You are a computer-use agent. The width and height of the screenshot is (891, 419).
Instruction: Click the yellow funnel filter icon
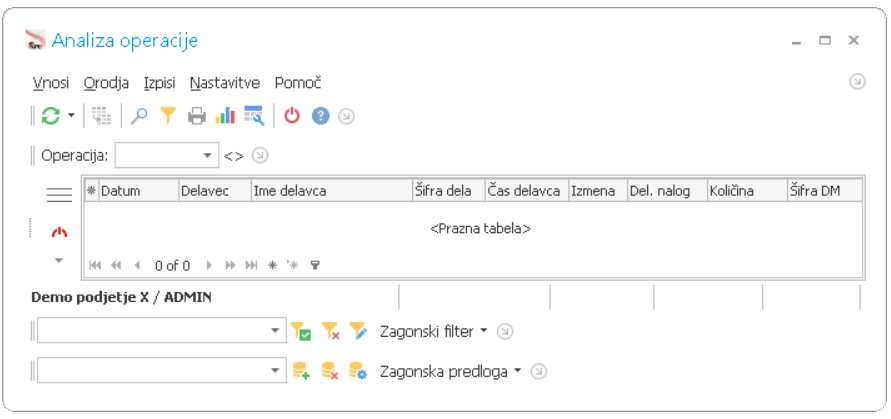(x=168, y=116)
